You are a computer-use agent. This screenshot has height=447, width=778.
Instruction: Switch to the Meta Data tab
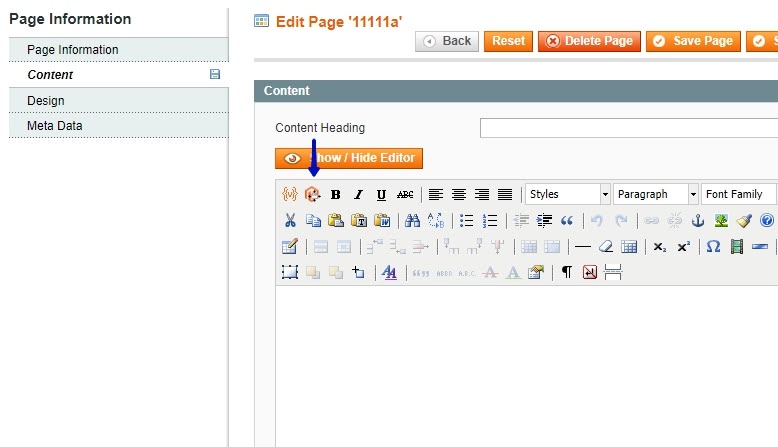pyautogui.click(x=119, y=126)
